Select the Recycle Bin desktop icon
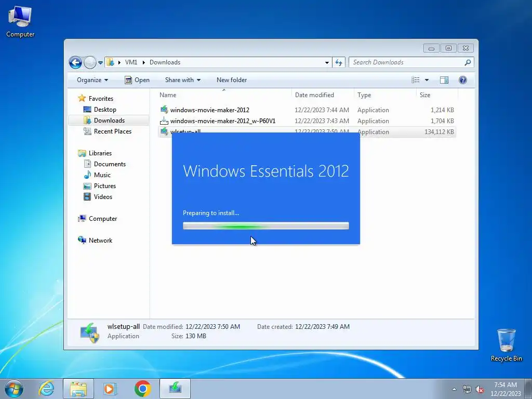The width and height of the screenshot is (532, 399). coord(506,345)
